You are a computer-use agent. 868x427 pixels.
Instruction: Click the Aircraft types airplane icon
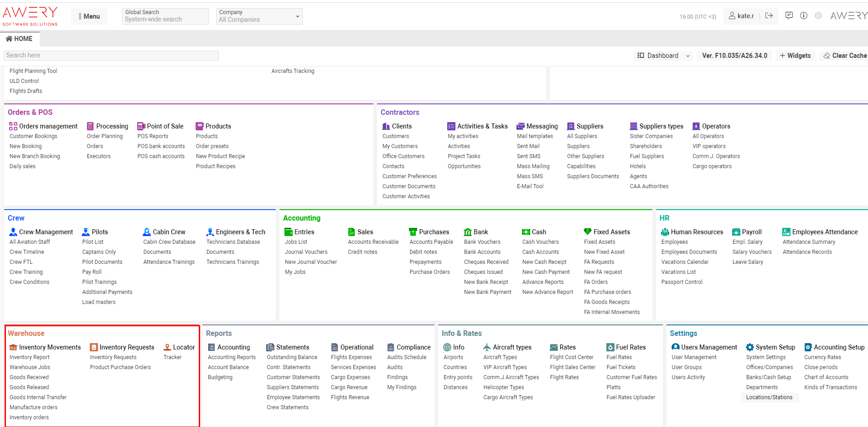[x=487, y=347]
